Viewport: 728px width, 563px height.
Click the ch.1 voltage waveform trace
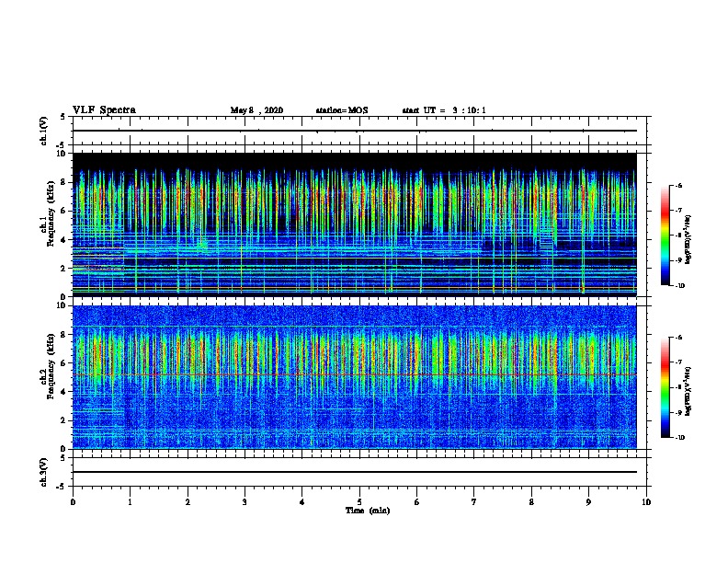click(x=355, y=131)
